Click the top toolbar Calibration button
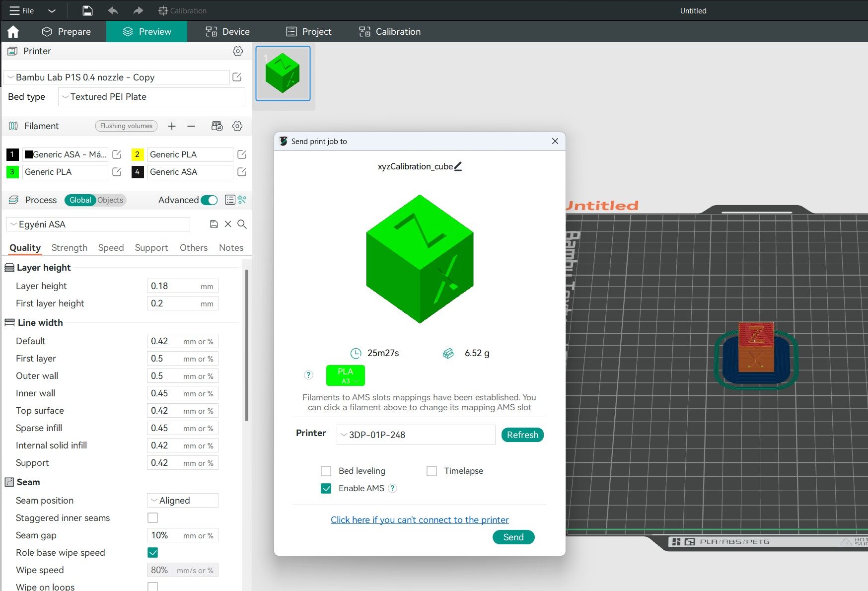 tap(182, 11)
